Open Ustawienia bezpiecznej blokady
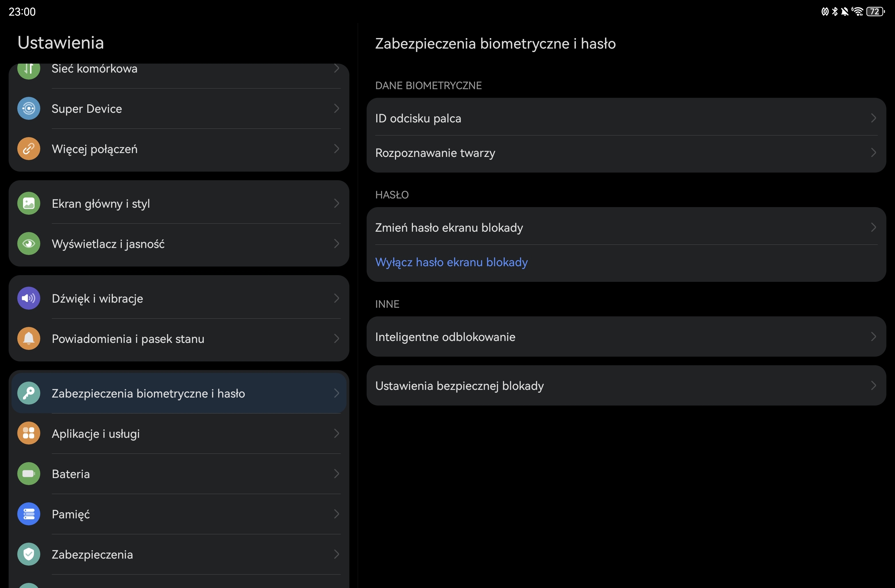Screen dimensions: 895x588 tap(626, 385)
